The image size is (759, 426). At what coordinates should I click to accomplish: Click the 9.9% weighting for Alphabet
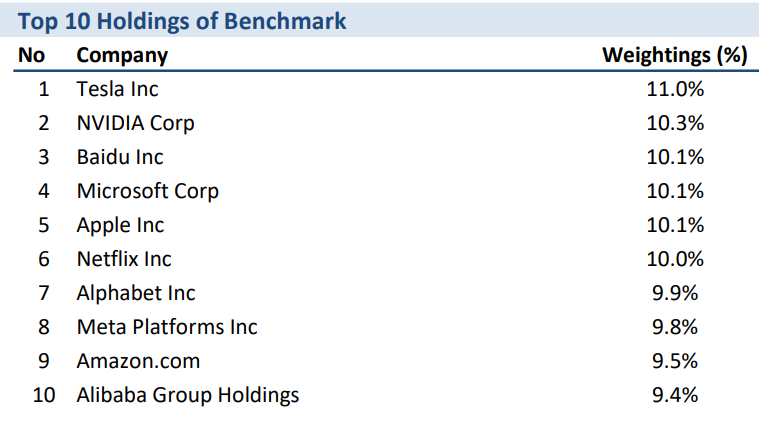(675, 293)
